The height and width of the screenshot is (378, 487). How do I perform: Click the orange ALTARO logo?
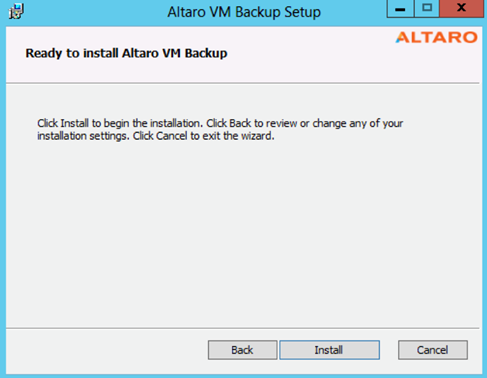(x=437, y=37)
